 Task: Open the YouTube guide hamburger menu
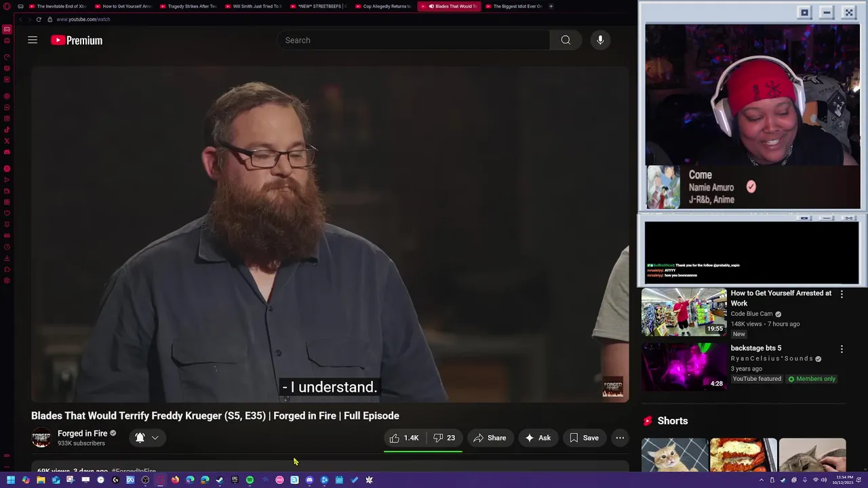click(32, 40)
